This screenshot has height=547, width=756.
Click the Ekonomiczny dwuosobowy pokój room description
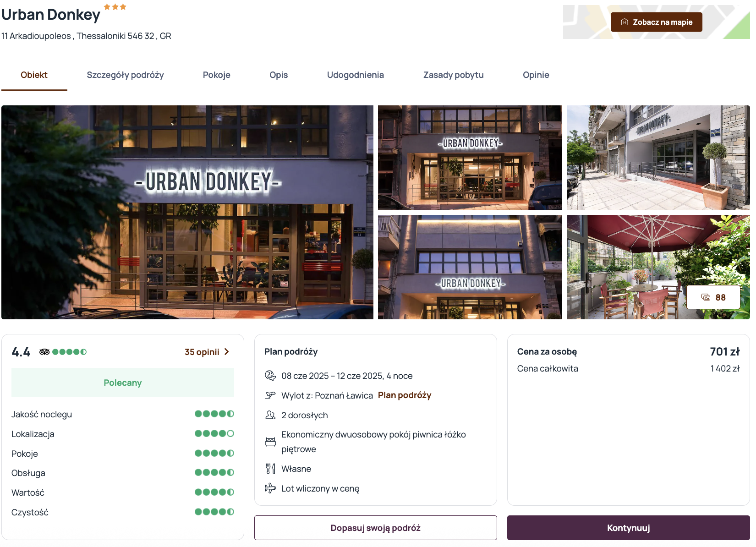click(x=373, y=442)
